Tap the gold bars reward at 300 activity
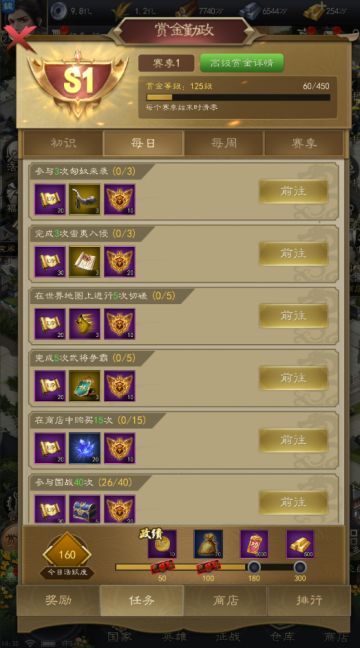The height and width of the screenshot is (648, 360). pyautogui.click(x=300, y=544)
